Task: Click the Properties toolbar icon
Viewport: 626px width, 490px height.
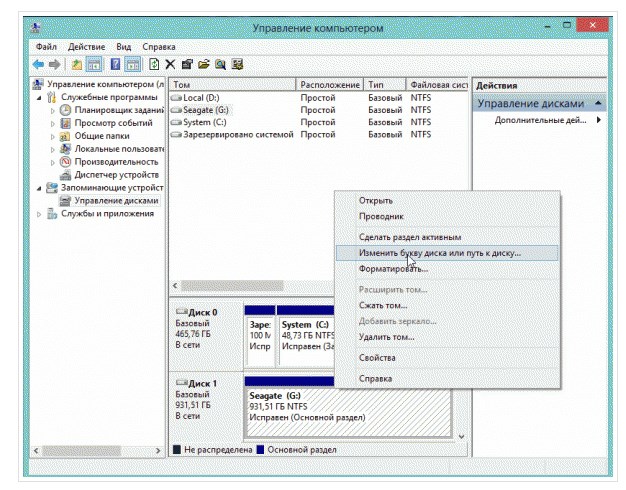Action: (187, 64)
